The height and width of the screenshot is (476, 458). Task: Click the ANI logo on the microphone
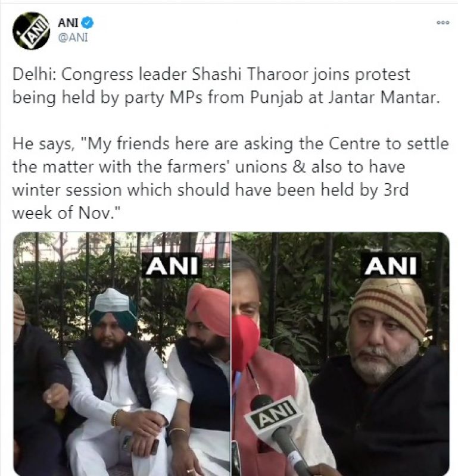click(275, 414)
